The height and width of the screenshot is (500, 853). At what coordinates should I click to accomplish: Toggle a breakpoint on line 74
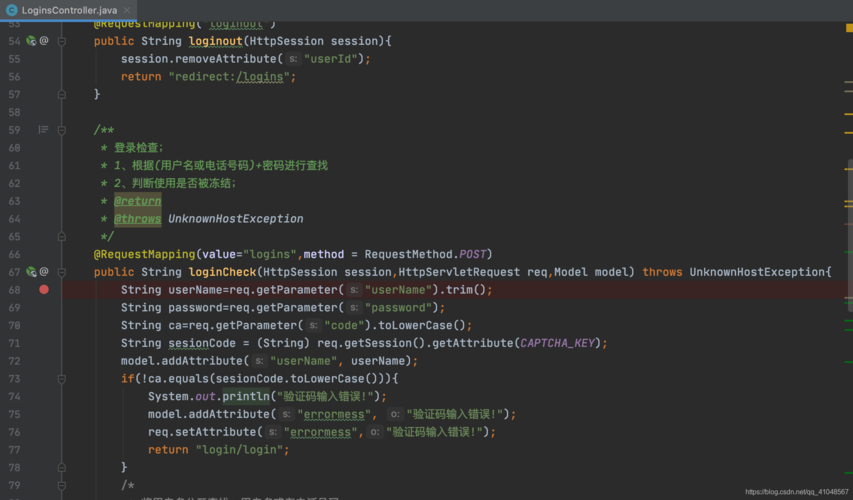point(44,397)
